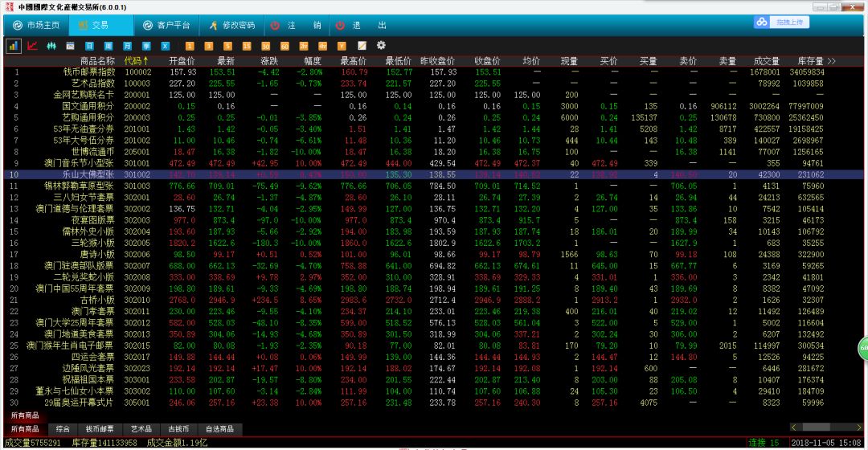The width and height of the screenshot is (868, 450).
Task: Select the 60-minute interval icon
Action: click(x=285, y=46)
